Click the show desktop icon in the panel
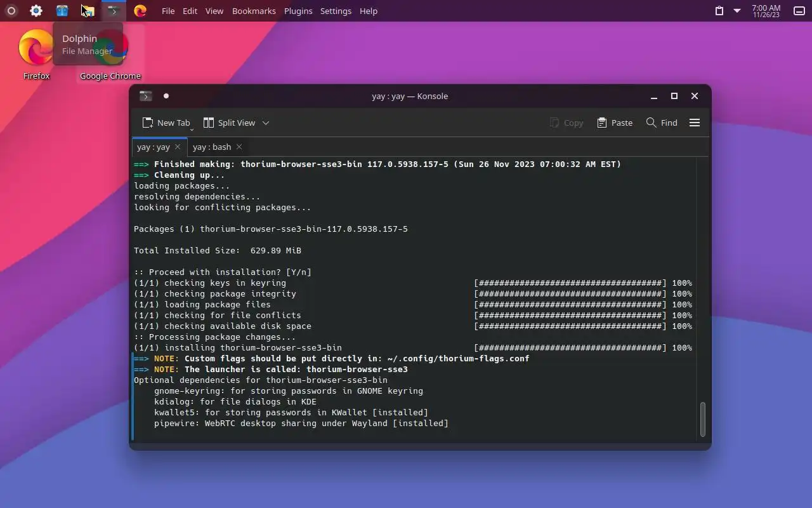The image size is (812, 508). pos(799,11)
